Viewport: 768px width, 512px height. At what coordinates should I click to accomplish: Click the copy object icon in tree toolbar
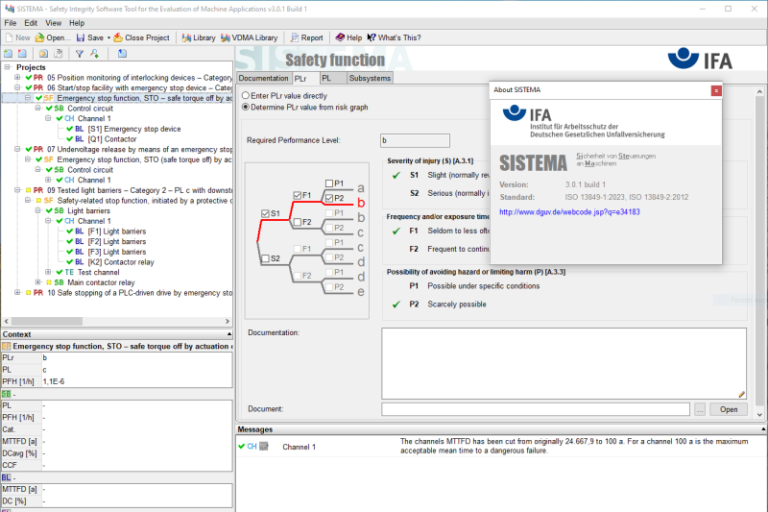coord(44,54)
